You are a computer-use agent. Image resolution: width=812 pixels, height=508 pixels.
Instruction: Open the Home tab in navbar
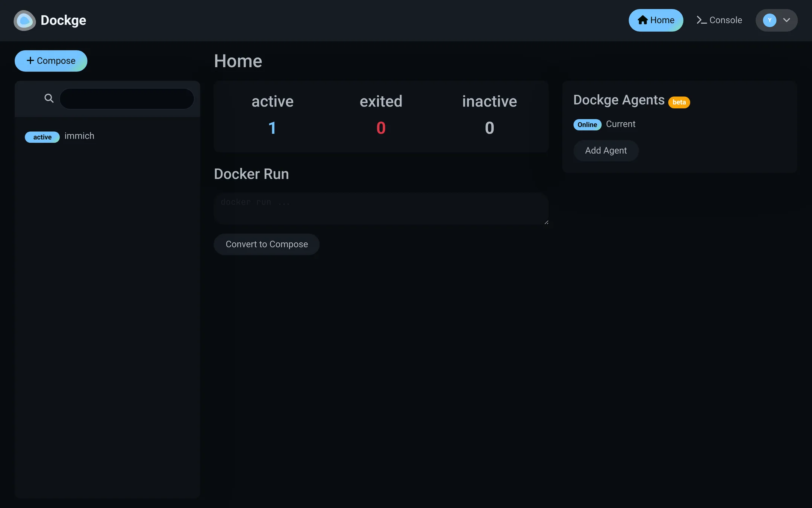[x=656, y=20]
